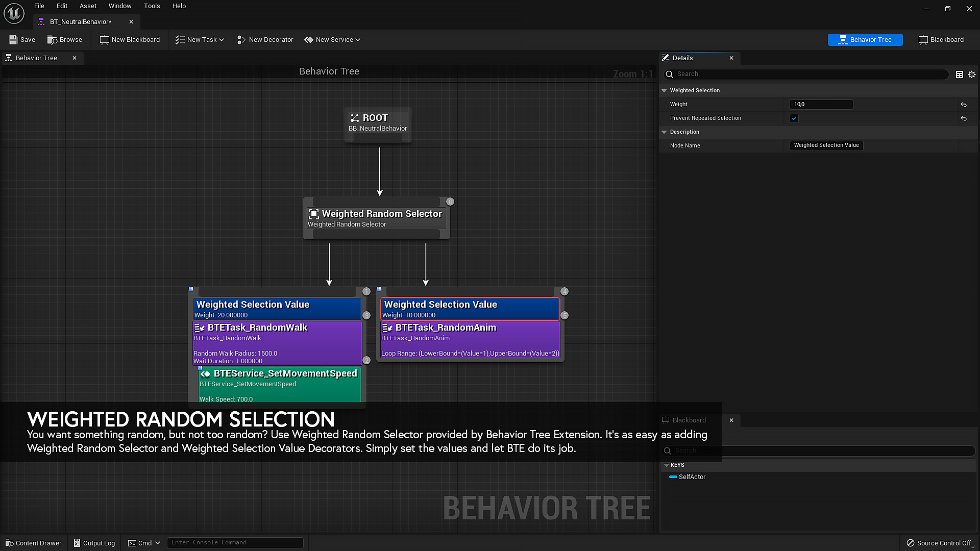Create a New Blackboard asset
Image resolution: width=980 pixels, height=551 pixels.
[x=130, y=40]
